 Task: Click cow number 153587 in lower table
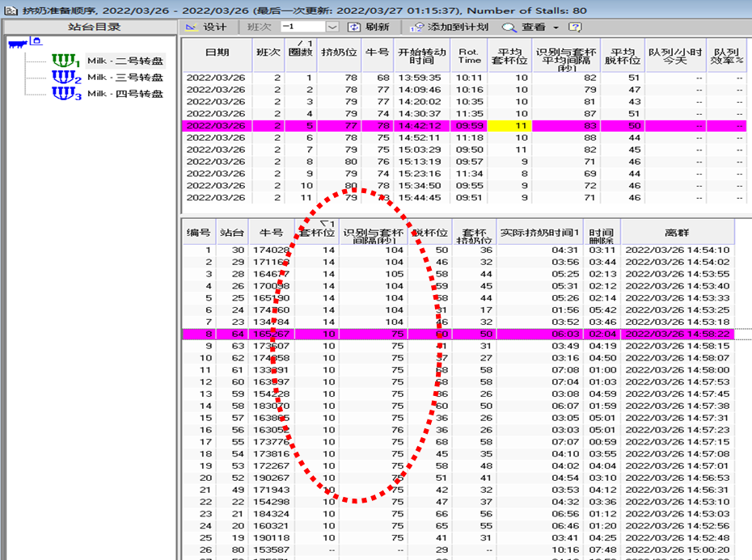tap(272, 549)
